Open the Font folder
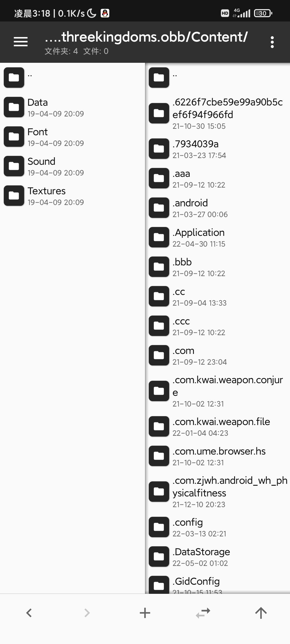 [x=73, y=137]
